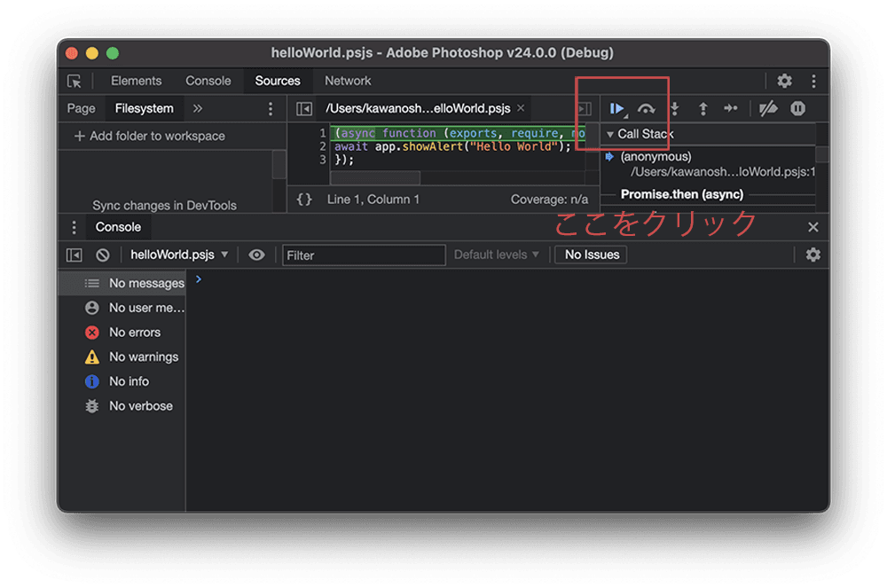
Task: Click the Pause on exceptions icon
Action: point(797,108)
